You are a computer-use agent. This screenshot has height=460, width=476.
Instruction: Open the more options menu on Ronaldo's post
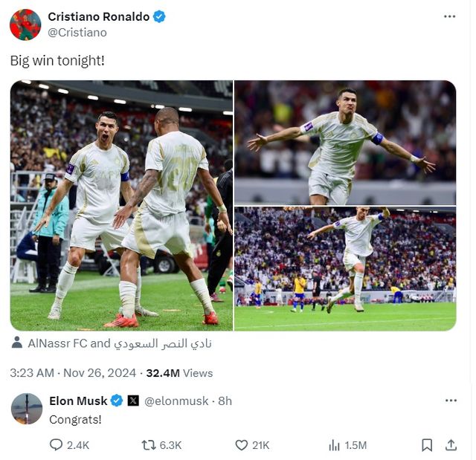click(449, 16)
